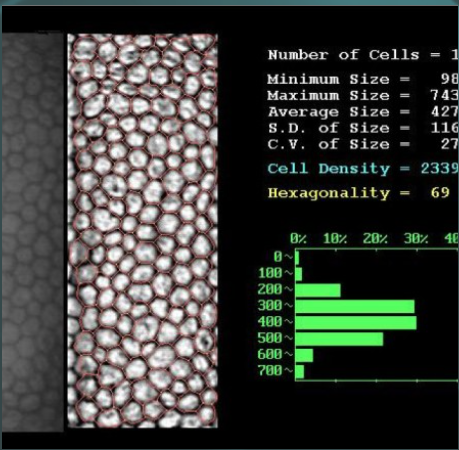The height and width of the screenshot is (450, 459).
Task: Click the histogram bar for 500~ range
Action: [x=339, y=339]
